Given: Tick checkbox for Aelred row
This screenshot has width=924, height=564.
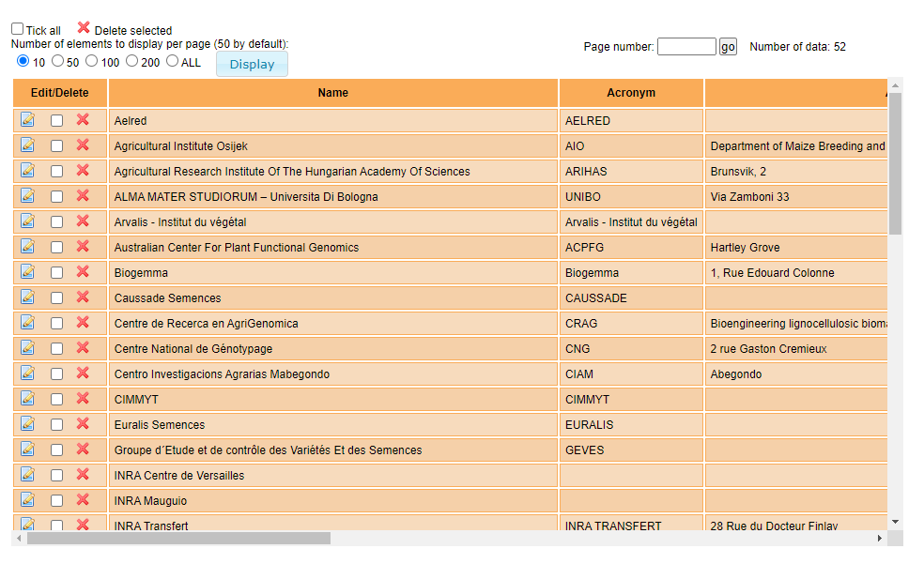Looking at the screenshot, I should click(56, 121).
